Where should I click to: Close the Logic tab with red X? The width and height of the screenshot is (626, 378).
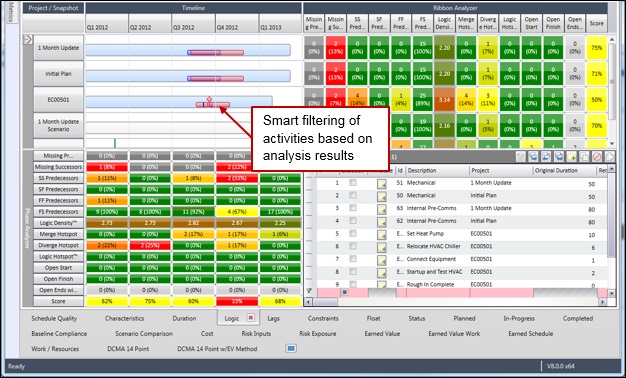250,318
